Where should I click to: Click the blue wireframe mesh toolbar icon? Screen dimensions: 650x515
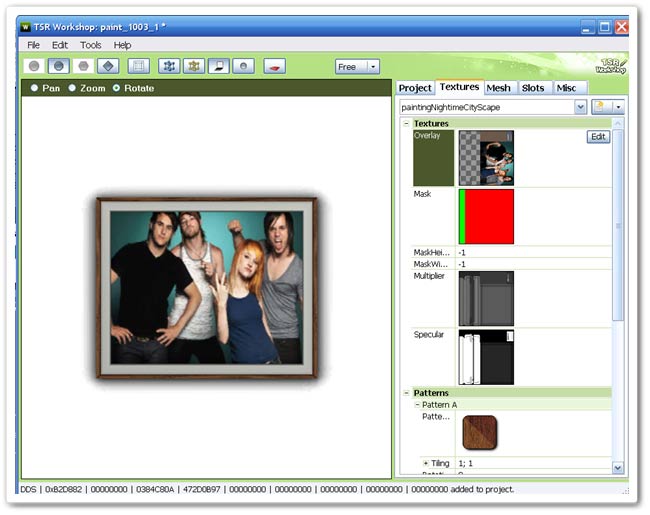[x=169, y=66]
